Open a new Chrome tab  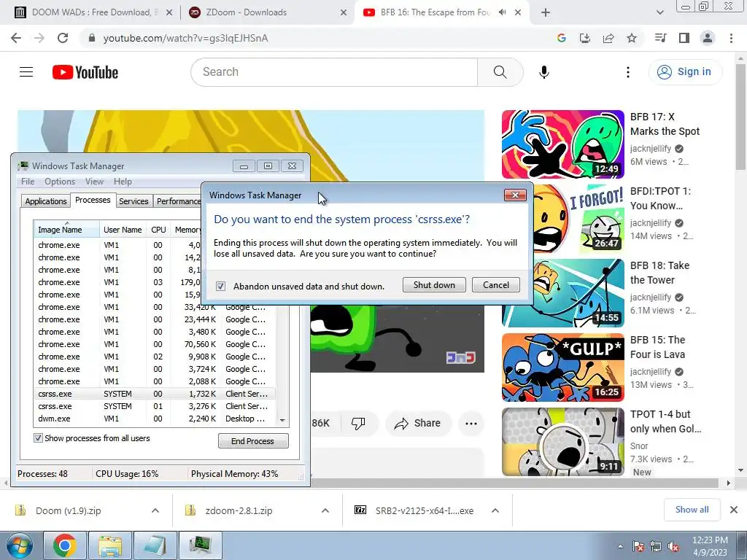[546, 12]
